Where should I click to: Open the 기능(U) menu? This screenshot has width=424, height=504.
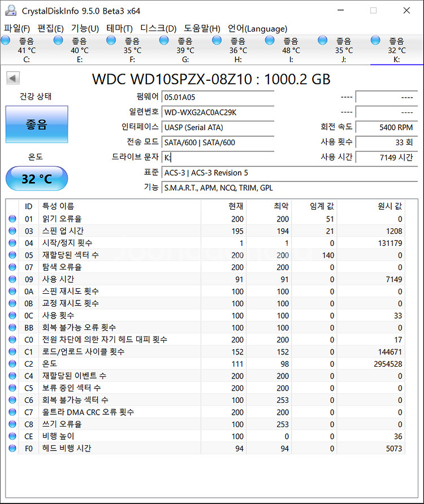coord(85,29)
